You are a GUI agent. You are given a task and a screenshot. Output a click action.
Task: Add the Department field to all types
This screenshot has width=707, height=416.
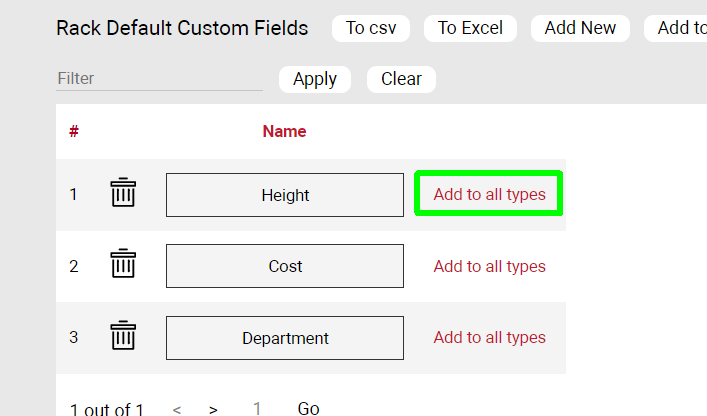click(489, 337)
